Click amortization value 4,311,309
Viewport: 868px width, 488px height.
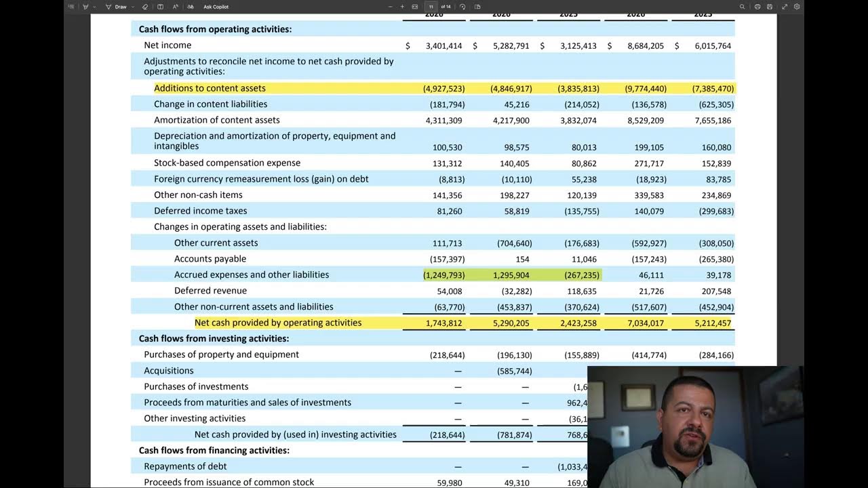click(x=444, y=121)
